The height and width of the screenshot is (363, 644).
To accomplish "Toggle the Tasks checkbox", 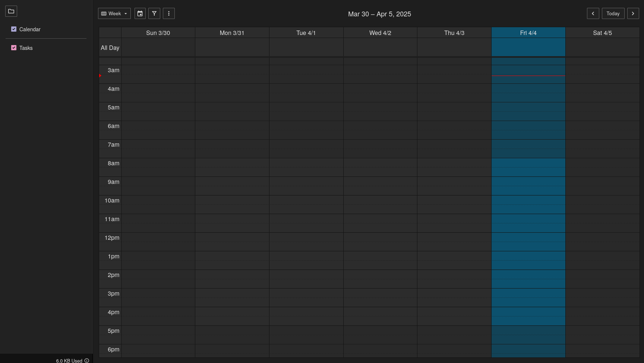I will point(14,48).
